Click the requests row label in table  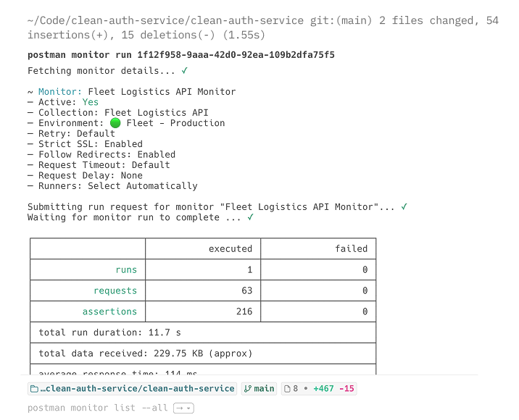(x=115, y=290)
